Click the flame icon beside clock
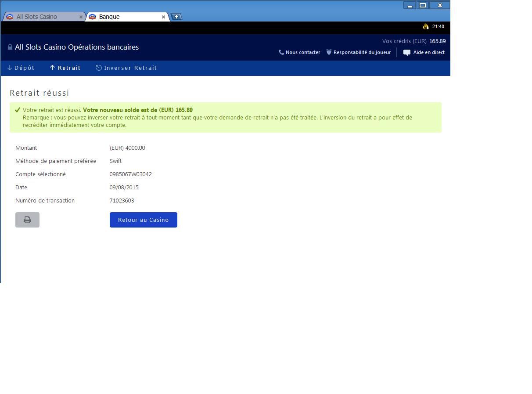The width and height of the screenshot is (532, 394). 425,26
